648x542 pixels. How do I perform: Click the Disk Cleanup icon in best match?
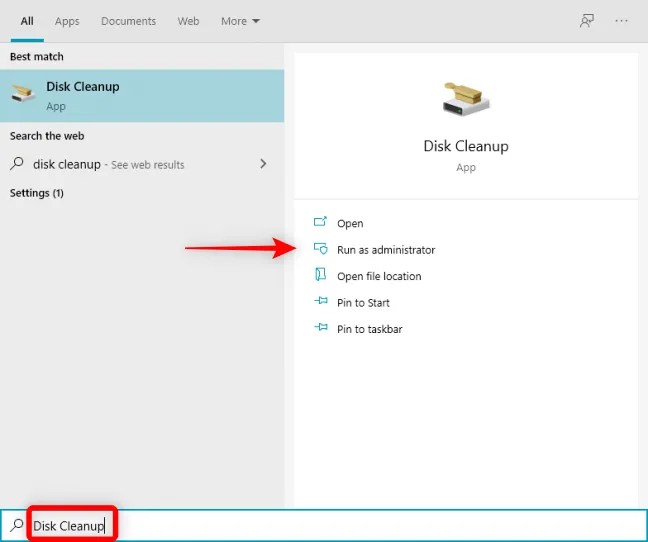(x=23, y=93)
